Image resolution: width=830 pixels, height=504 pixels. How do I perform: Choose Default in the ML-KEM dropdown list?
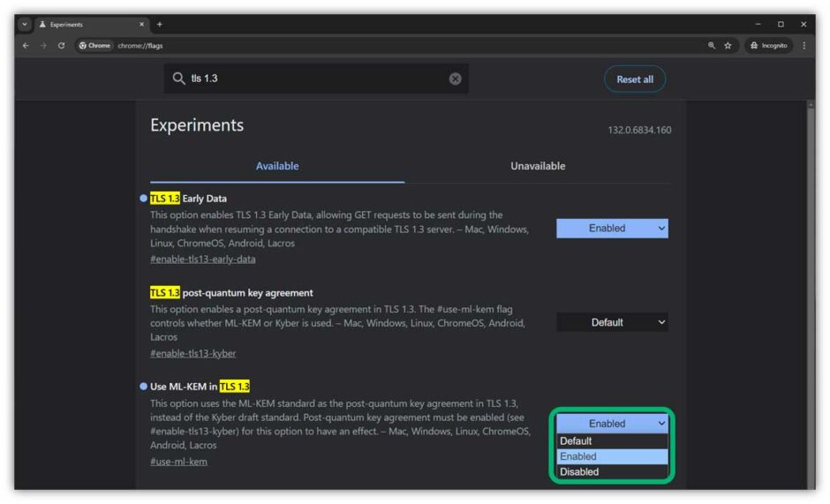612,441
